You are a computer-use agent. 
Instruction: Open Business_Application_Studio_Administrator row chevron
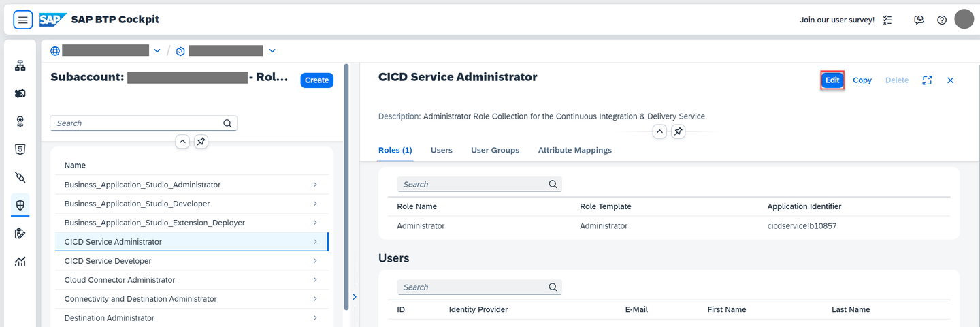tap(315, 185)
